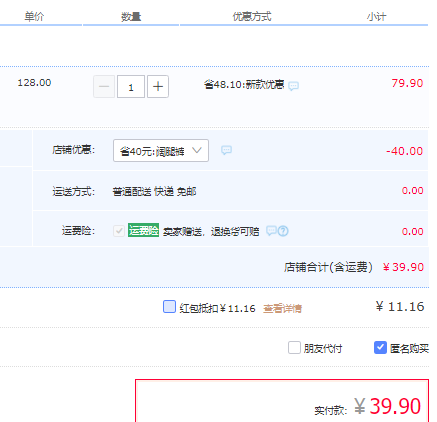Click the dropdown chevron arrow for 省40元

click(197, 151)
